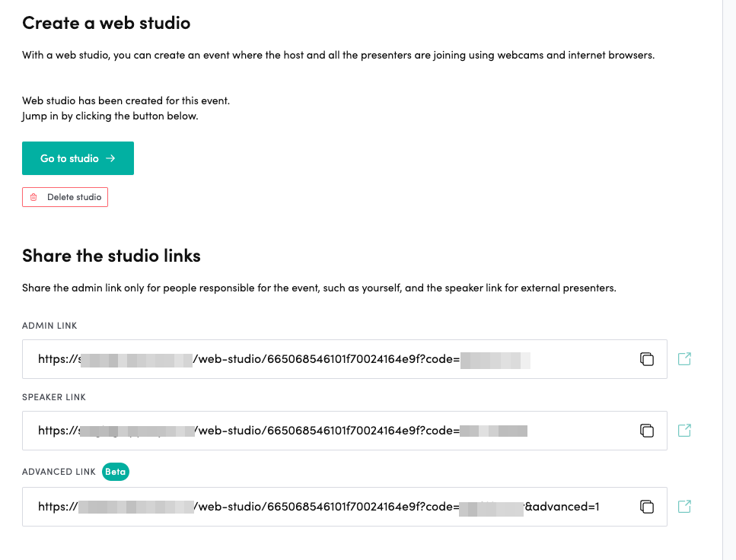The width and height of the screenshot is (736, 560).
Task: Click the vertical scrollbar on the right
Action: [731, 280]
